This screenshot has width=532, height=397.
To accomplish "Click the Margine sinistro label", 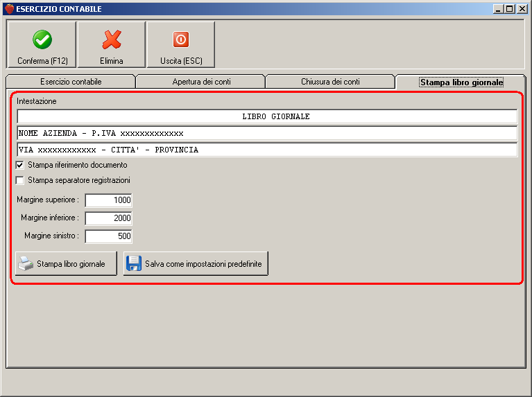I will click(51, 236).
